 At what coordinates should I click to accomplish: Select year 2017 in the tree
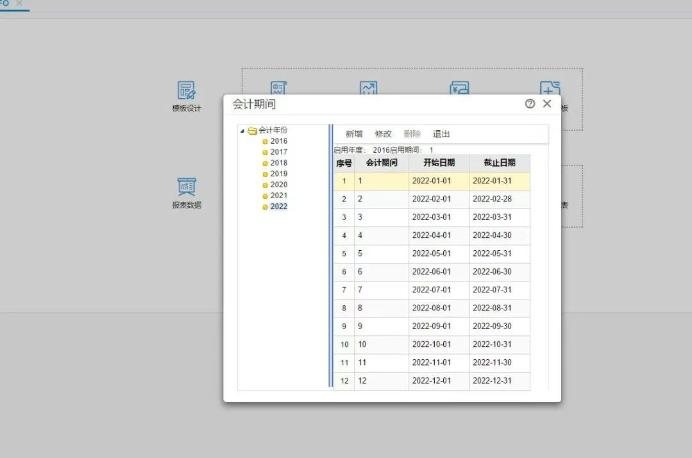(x=278, y=152)
